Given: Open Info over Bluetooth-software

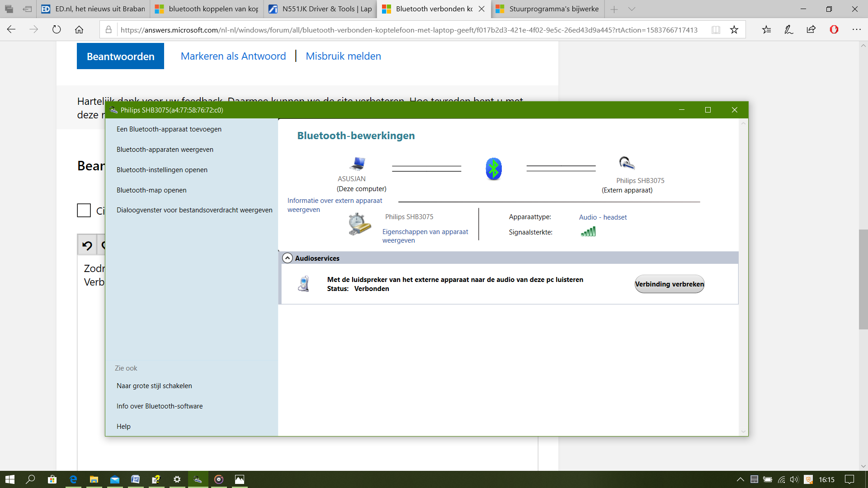Looking at the screenshot, I should (160, 406).
